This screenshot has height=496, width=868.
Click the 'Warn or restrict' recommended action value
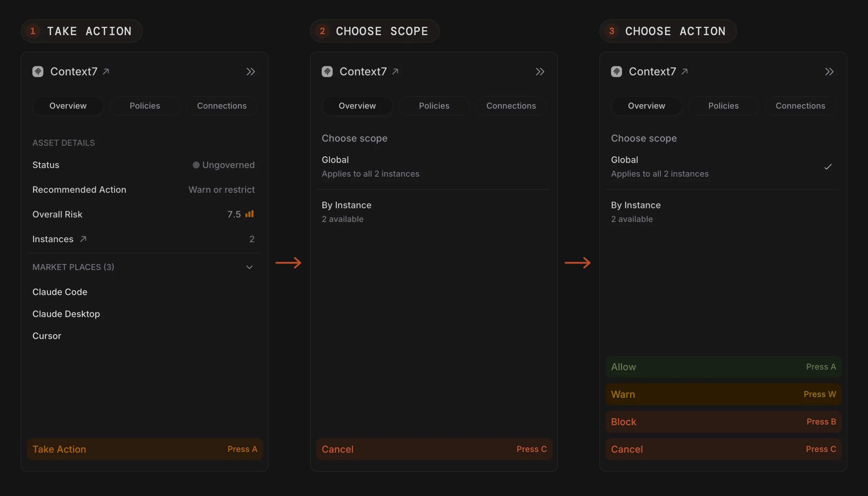coord(221,190)
